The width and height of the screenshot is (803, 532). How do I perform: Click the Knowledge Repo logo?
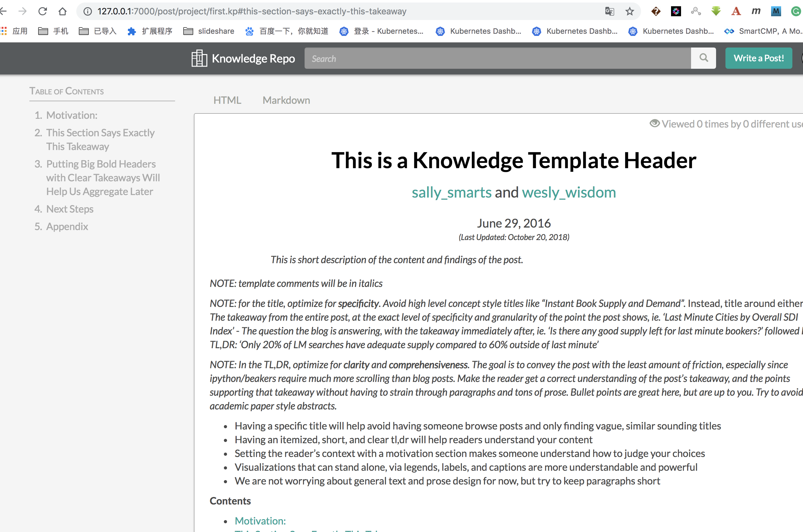point(199,58)
